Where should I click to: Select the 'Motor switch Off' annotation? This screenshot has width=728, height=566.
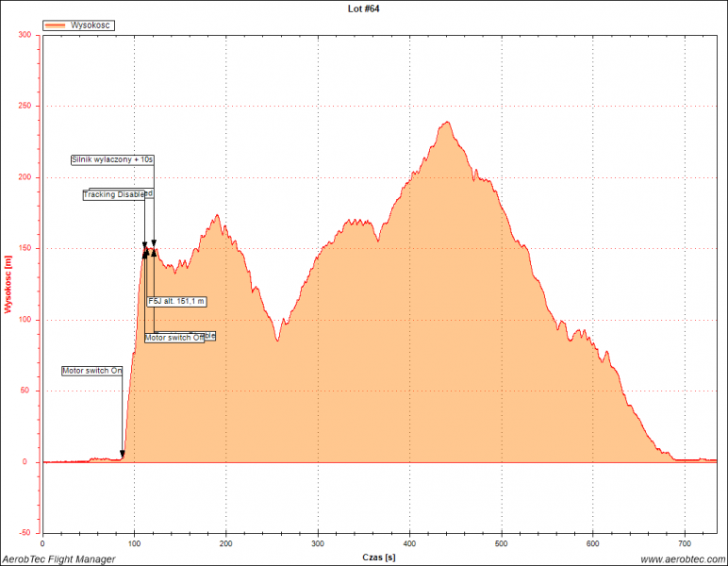(x=174, y=337)
